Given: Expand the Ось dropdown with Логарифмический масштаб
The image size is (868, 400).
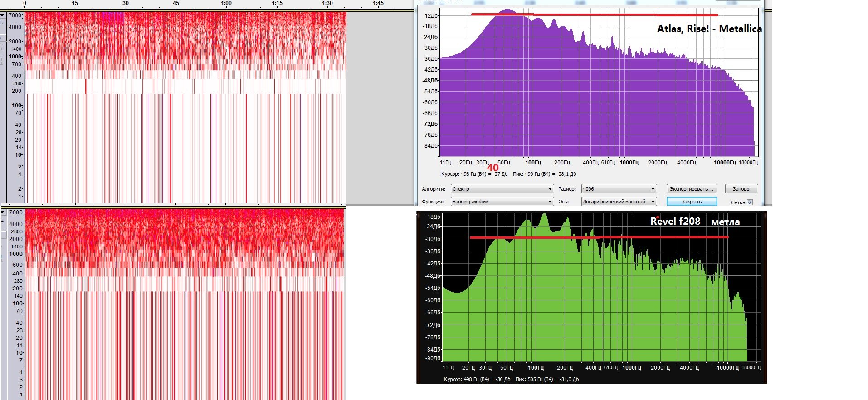Looking at the screenshot, I should click(x=619, y=202).
